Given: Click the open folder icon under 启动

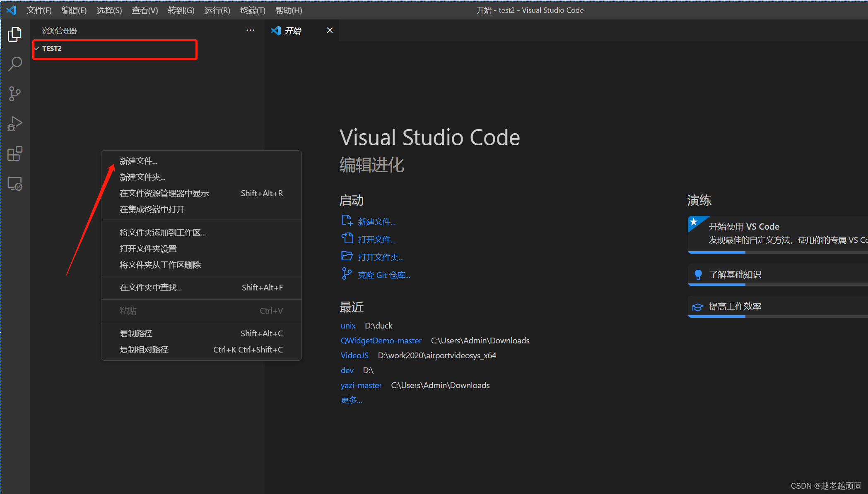Looking at the screenshot, I should coord(347,256).
